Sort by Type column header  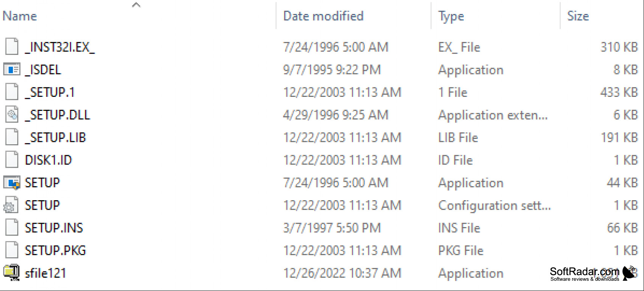pos(451,16)
